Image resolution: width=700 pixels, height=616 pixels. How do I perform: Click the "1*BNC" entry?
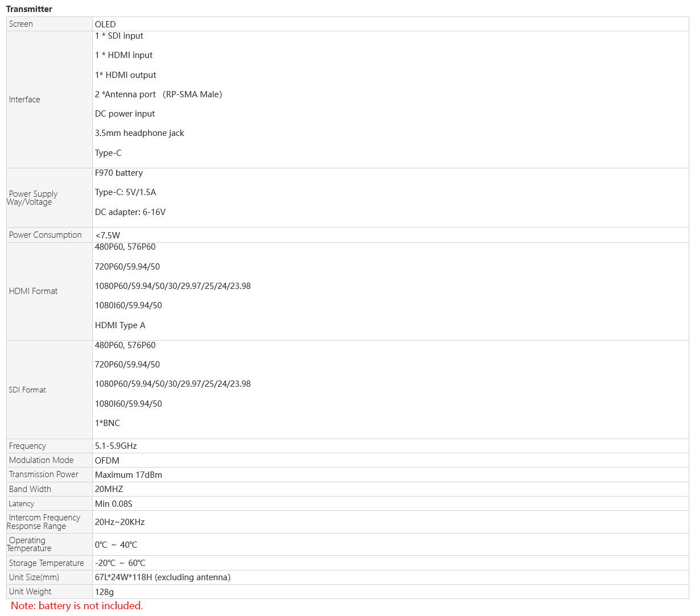(108, 423)
